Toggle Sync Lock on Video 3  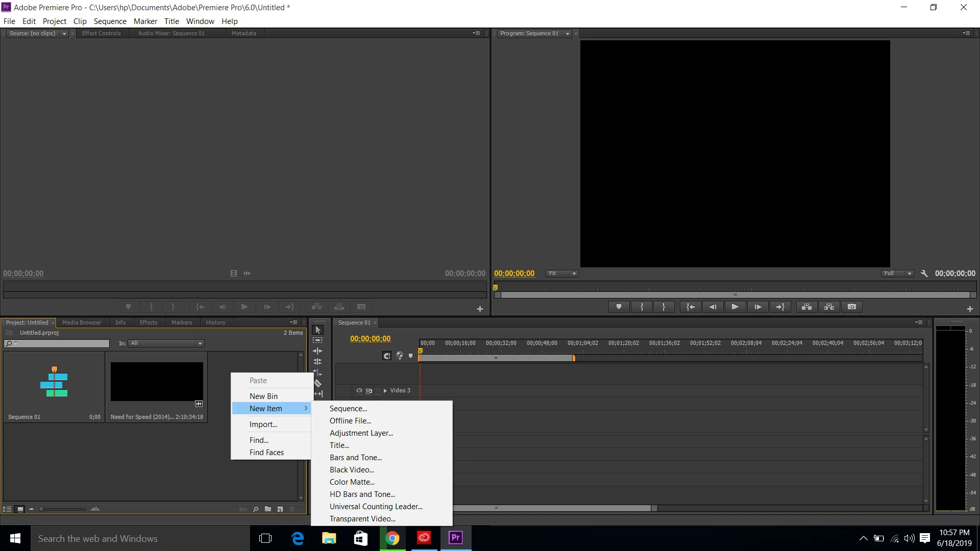(369, 391)
